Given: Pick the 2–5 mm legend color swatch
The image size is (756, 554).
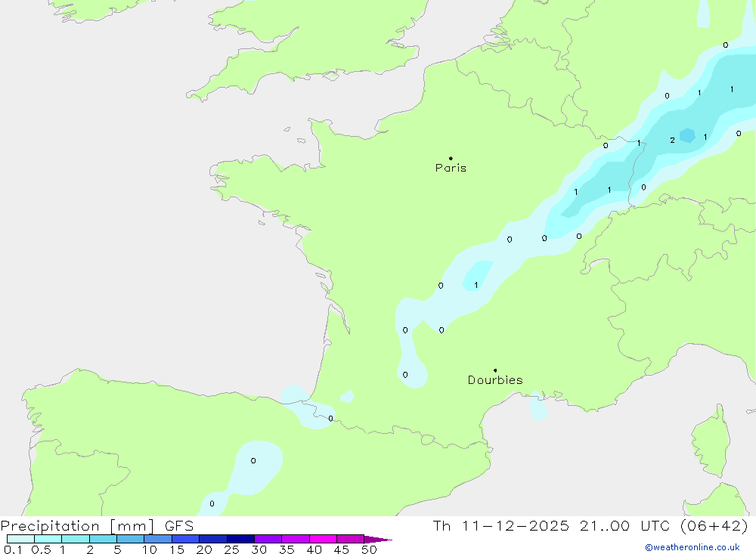Looking at the screenshot, I should pos(103,539).
